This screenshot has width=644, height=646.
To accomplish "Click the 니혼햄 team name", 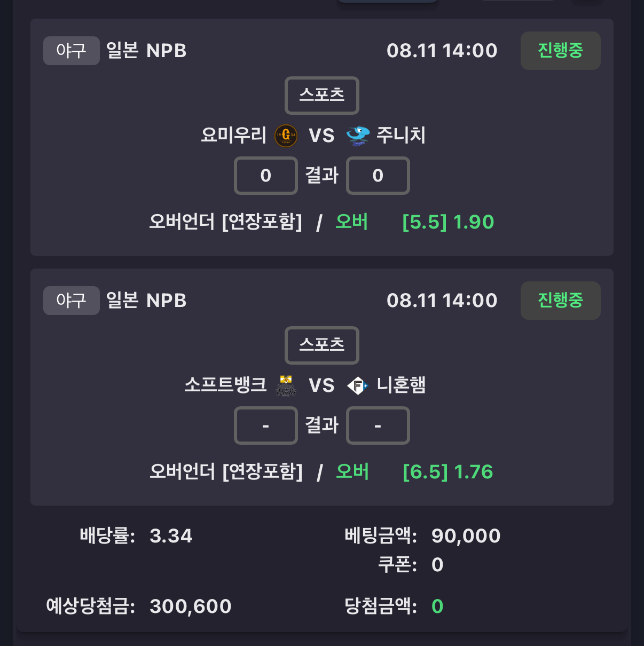I will click(x=402, y=385).
